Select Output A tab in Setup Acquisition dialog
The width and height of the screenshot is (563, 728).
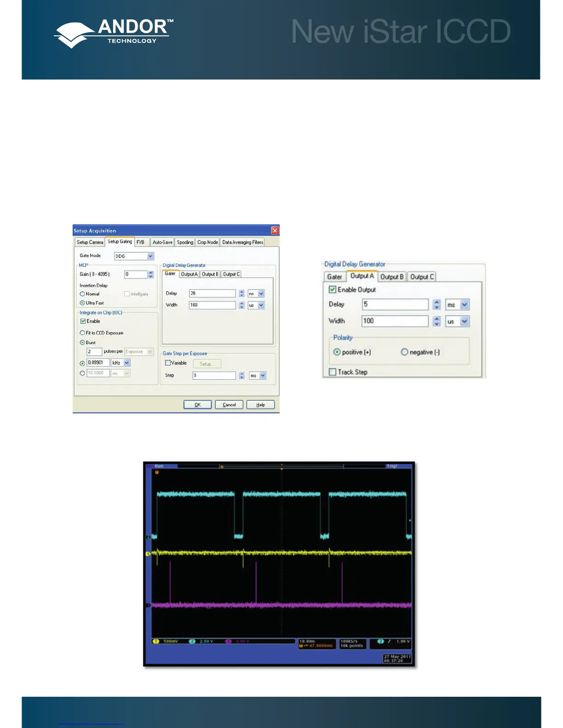pyautogui.click(x=189, y=274)
